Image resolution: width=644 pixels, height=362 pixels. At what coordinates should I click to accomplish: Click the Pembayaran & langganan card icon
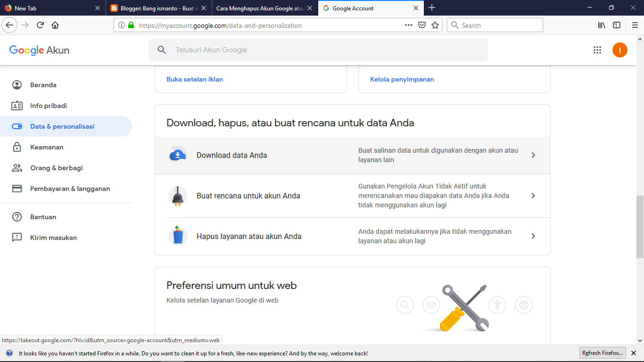[17, 189]
